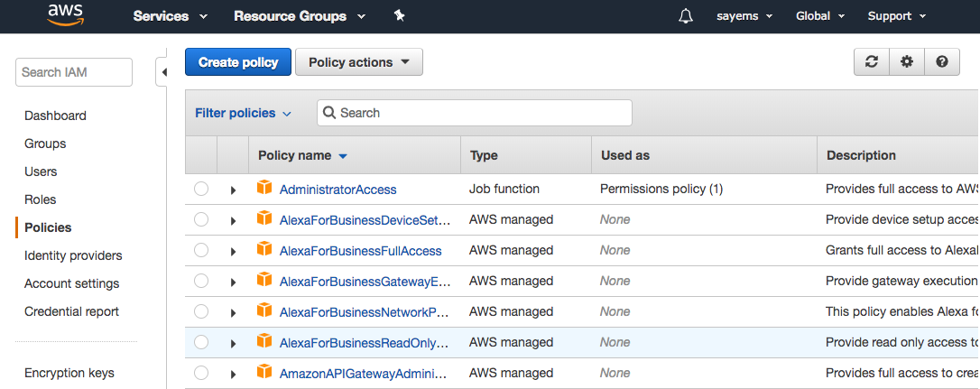Open the notifications bell
Image resolution: width=980 pixels, height=389 pixels.
686,16
